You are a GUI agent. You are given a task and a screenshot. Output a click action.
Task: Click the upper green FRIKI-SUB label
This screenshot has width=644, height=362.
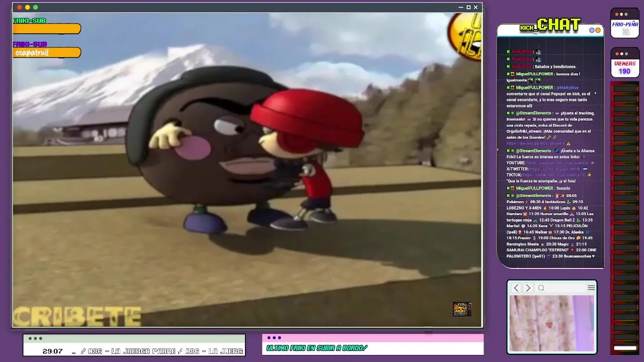pos(29,21)
